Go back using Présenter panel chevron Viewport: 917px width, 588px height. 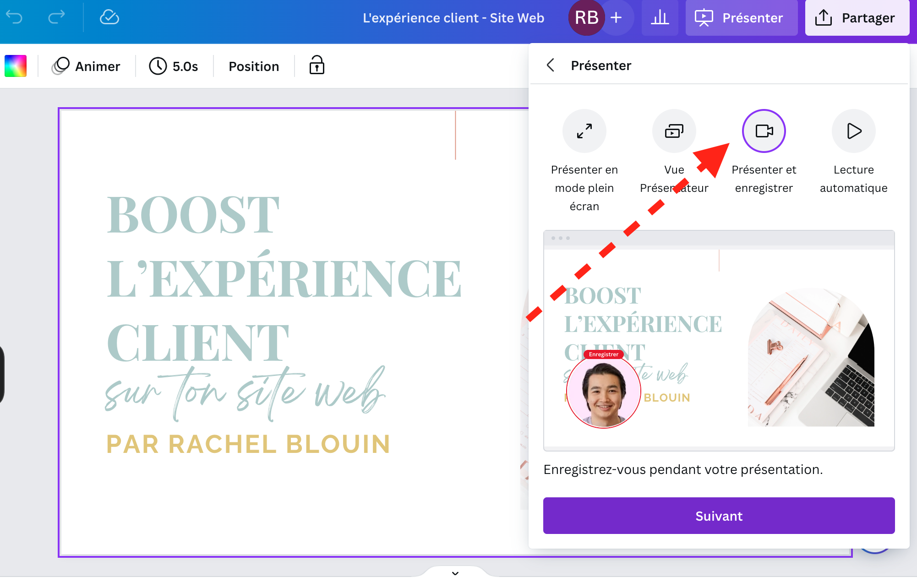[x=551, y=65]
